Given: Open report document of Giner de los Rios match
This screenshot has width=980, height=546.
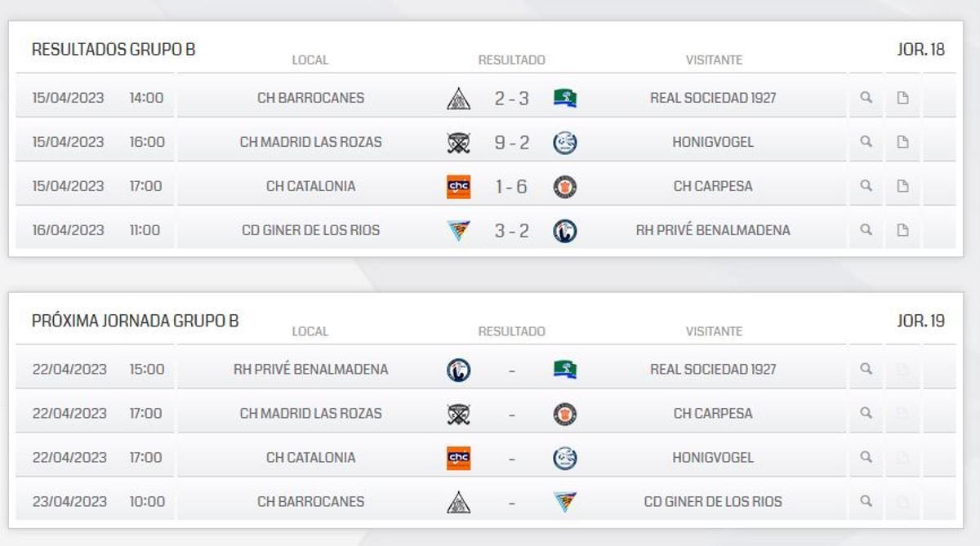Looking at the screenshot, I should pos(902,229).
